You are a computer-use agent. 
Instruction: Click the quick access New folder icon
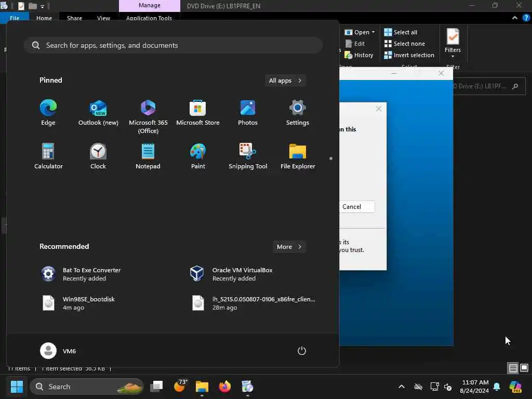click(x=33, y=6)
